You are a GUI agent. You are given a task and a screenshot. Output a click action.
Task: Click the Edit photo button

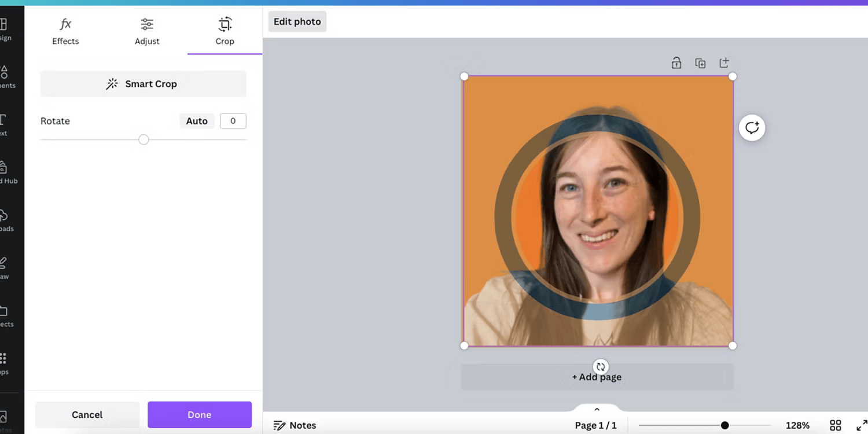pyautogui.click(x=297, y=21)
